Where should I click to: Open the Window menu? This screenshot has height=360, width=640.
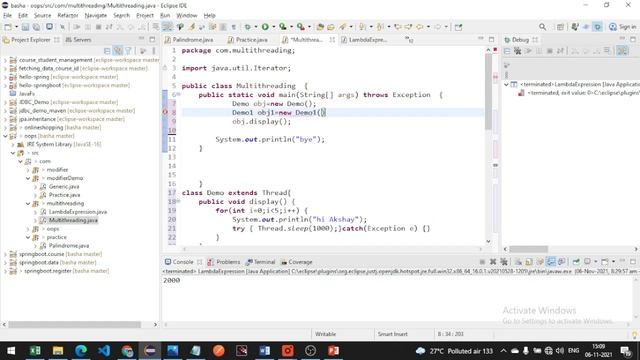click(187, 16)
